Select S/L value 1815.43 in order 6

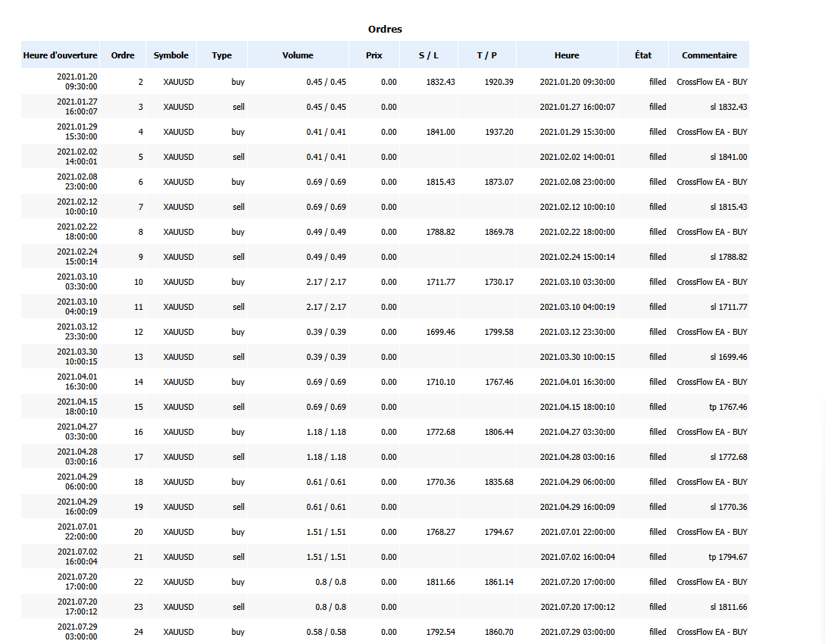(440, 182)
